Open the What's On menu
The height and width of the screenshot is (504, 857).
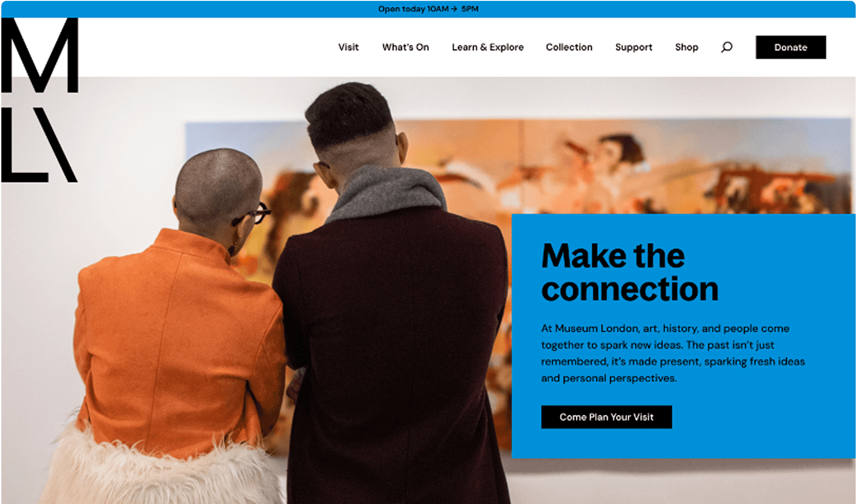point(405,47)
